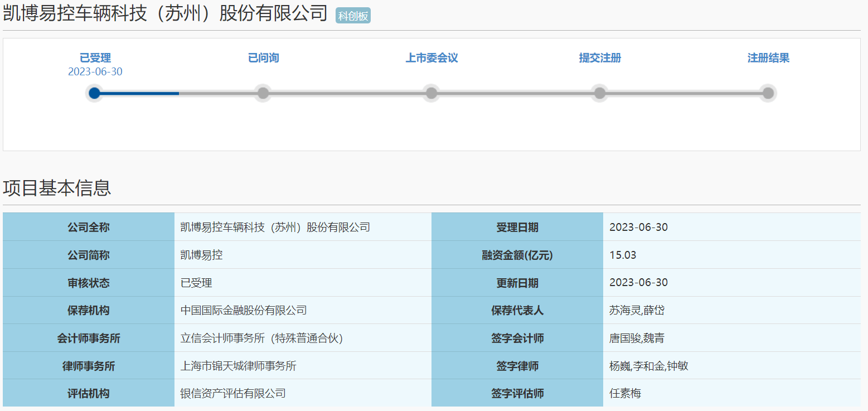Screen dimensions: 868x411
Task: Click the page title 凯博易控车辆科技（苏州）股份有限公司
Action: coord(165,13)
